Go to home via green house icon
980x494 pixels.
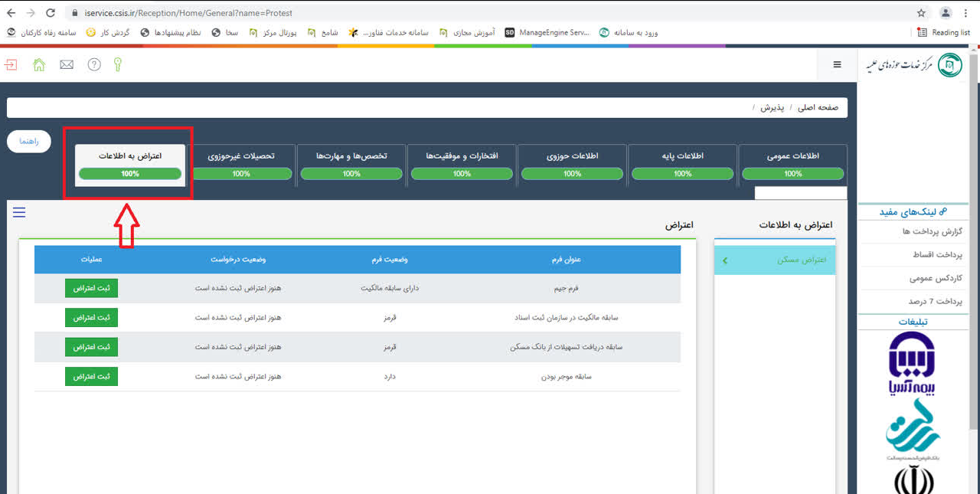point(39,65)
